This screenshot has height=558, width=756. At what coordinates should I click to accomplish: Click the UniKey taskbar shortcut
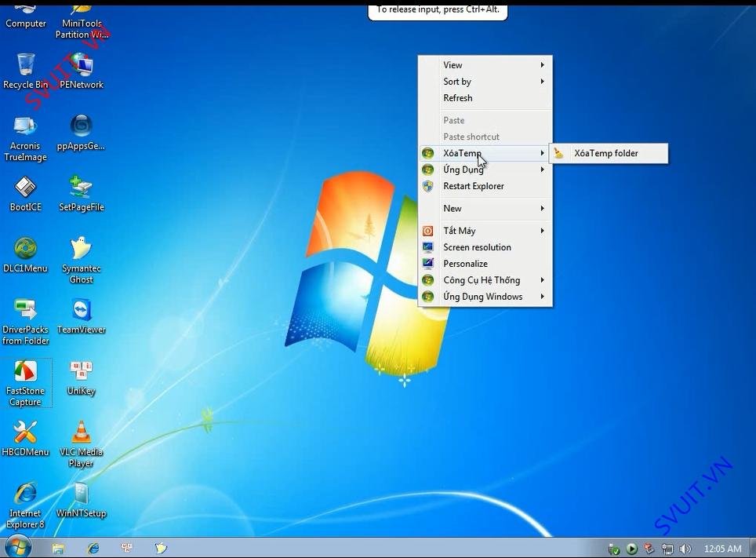tap(127, 548)
